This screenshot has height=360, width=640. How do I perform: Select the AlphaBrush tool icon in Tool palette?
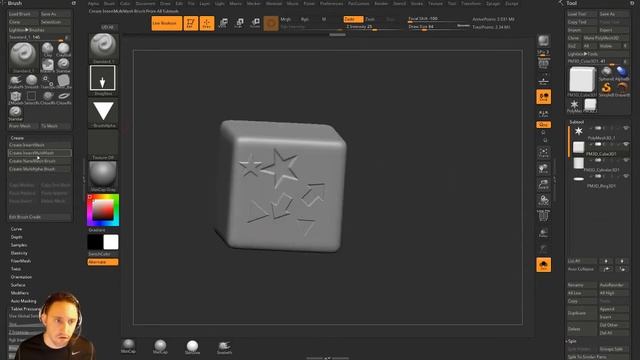[x=622, y=73]
